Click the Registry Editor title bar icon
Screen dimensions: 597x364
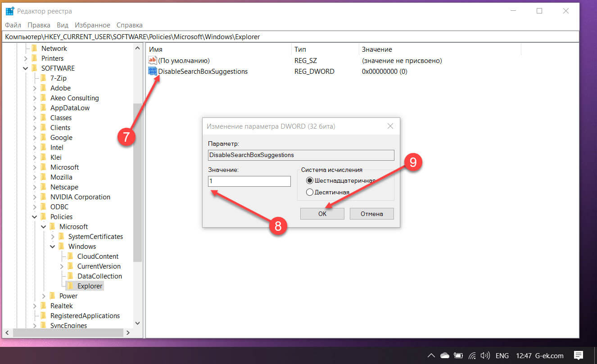coord(10,11)
